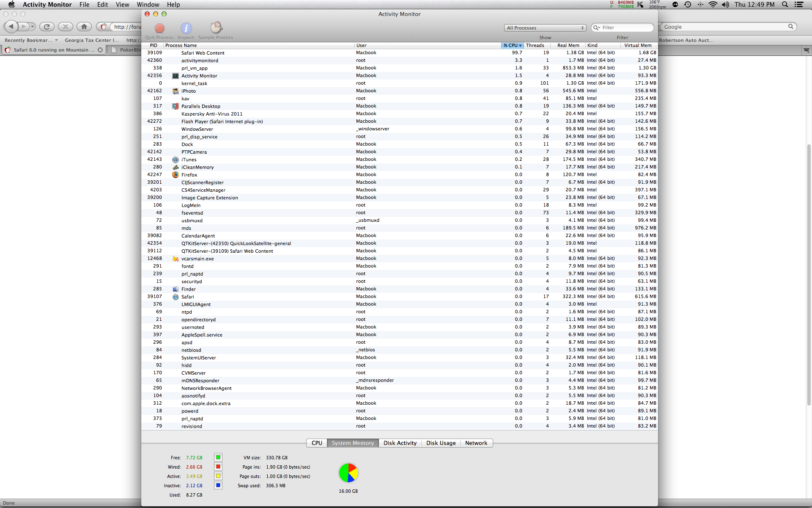
Task: Click Safari home button
Action: (x=84, y=27)
